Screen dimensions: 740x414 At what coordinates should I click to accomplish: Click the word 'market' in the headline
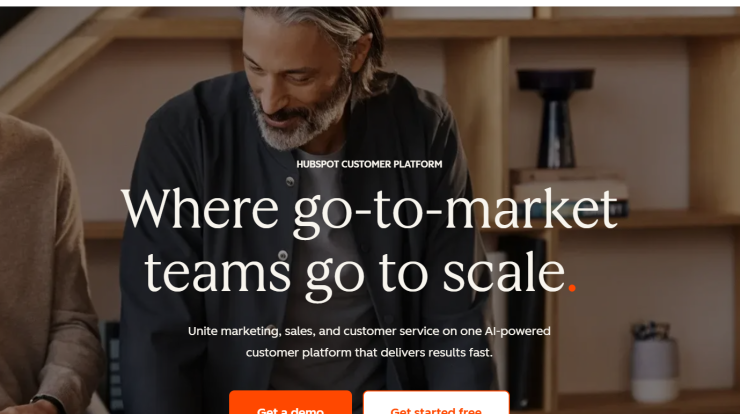point(531,208)
